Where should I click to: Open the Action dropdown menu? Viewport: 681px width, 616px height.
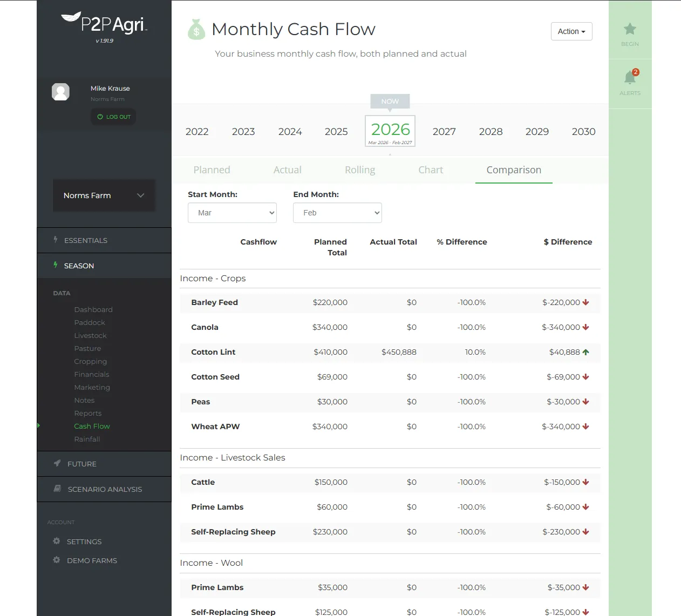coord(571,31)
